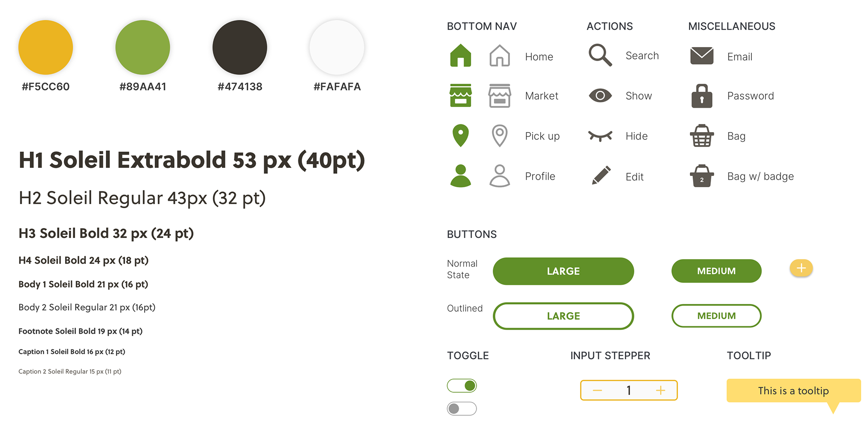Click the Hide closed-eye icon
The width and height of the screenshot is (868, 423).
coord(600,136)
